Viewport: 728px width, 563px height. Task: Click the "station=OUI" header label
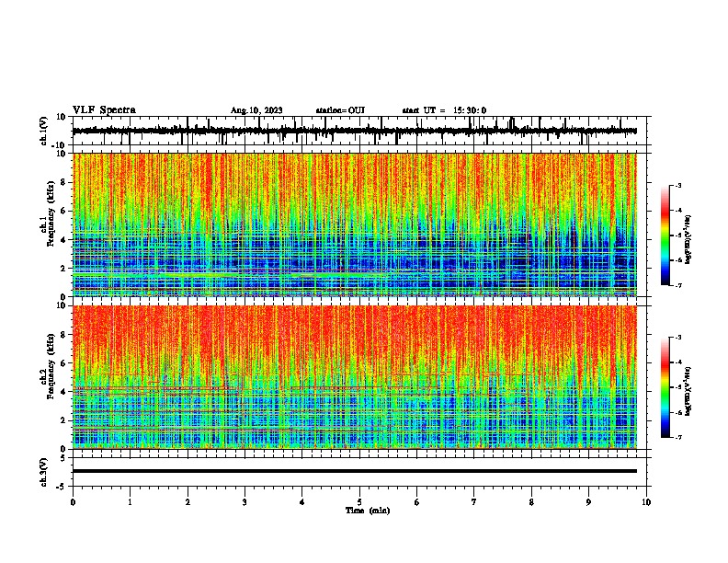(x=340, y=110)
